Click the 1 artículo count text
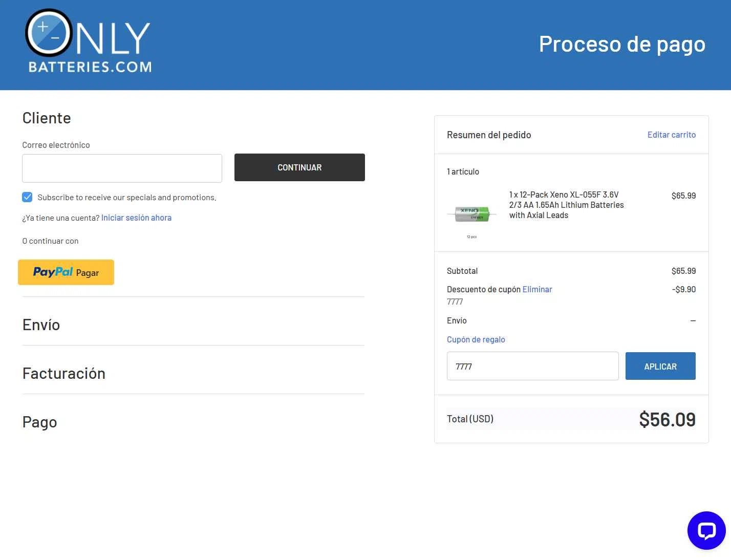The width and height of the screenshot is (731, 560). [x=463, y=171]
